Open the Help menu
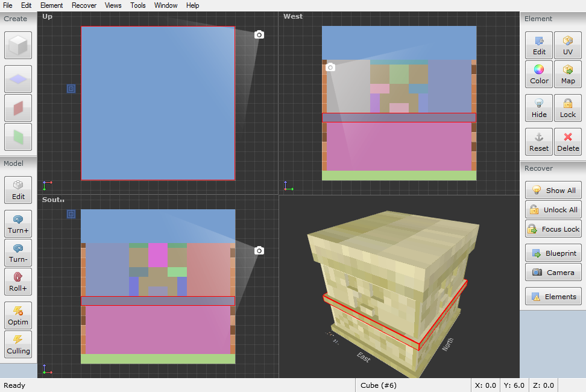Viewport: 586px width, 392px height. coord(192,5)
